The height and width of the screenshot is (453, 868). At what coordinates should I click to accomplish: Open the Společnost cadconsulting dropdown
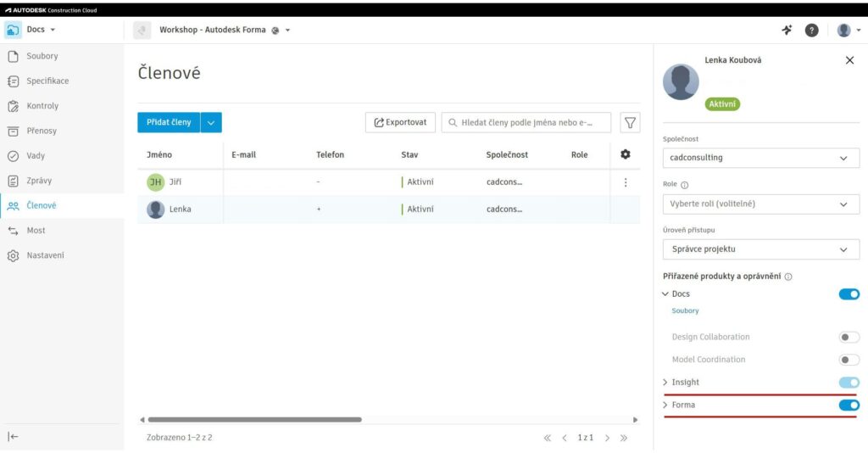point(760,158)
